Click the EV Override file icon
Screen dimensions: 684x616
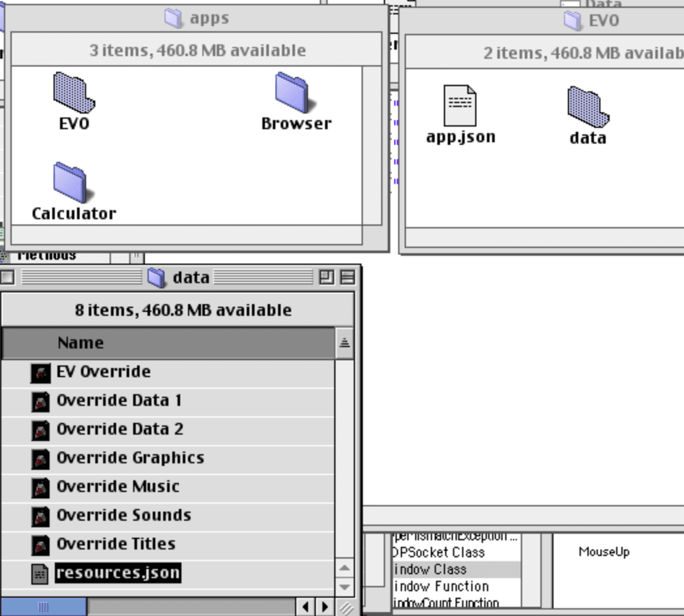[x=40, y=373]
